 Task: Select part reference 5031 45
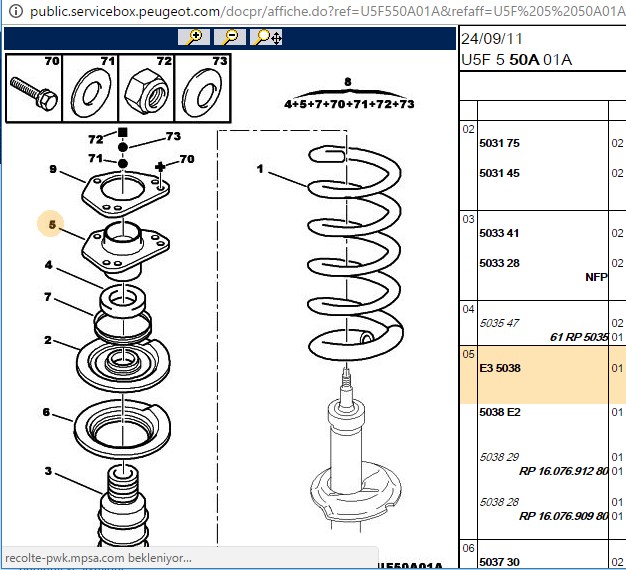click(x=499, y=173)
